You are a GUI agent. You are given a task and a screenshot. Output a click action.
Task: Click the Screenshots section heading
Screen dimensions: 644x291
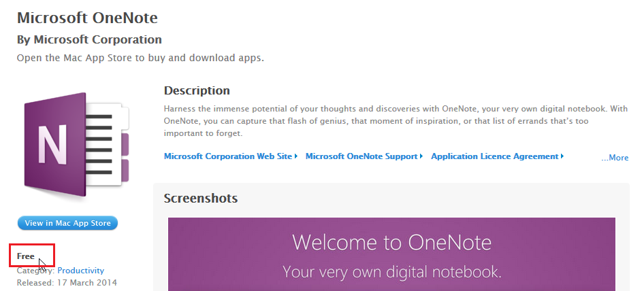(200, 199)
